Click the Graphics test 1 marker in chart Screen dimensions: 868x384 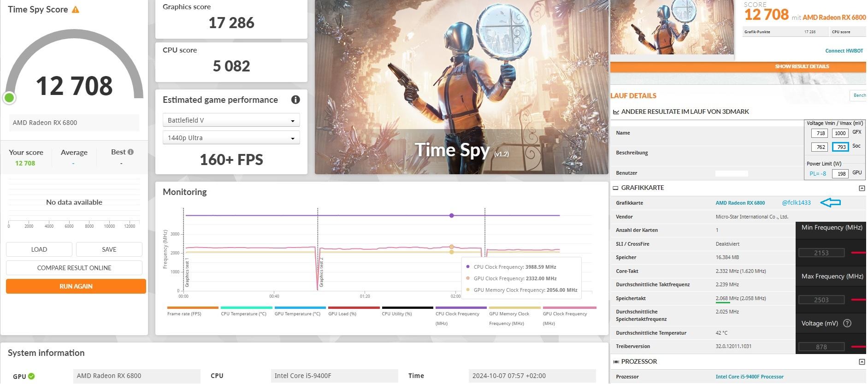pos(187,273)
